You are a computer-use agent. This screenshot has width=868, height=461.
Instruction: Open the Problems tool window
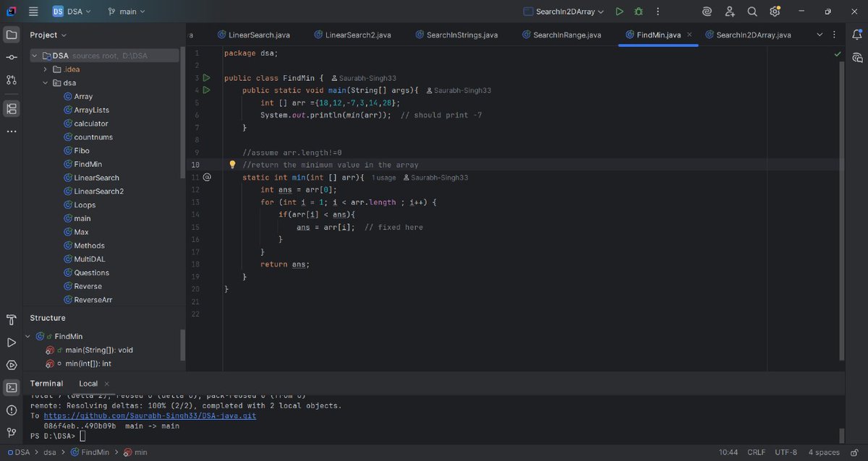point(12,410)
